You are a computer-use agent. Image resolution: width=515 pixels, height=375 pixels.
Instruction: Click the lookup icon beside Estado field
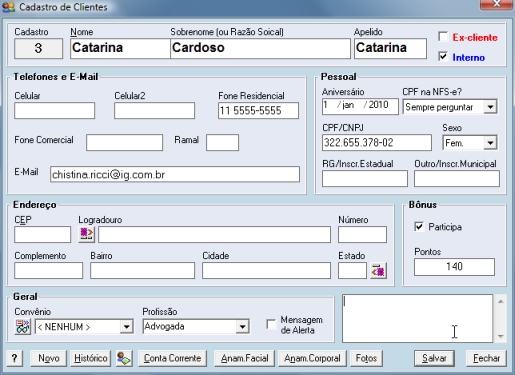click(378, 271)
